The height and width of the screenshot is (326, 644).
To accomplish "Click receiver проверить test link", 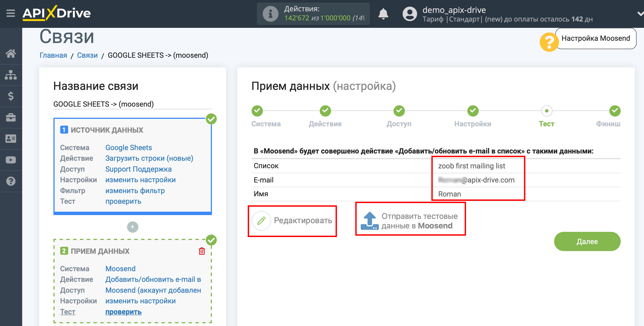I will (x=123, y=312).
